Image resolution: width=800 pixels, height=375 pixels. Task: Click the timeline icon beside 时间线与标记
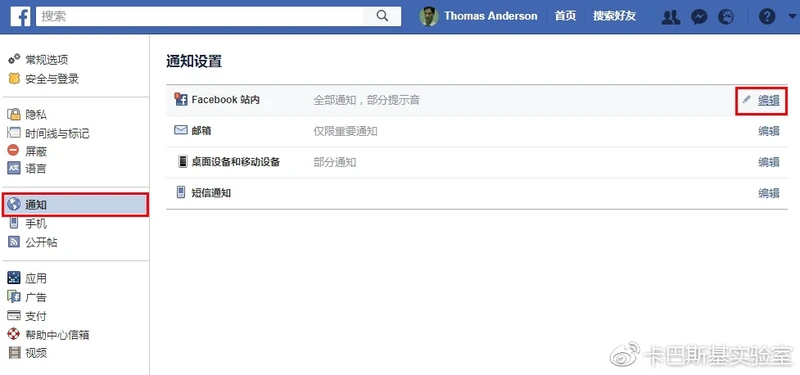pos(14,133)
